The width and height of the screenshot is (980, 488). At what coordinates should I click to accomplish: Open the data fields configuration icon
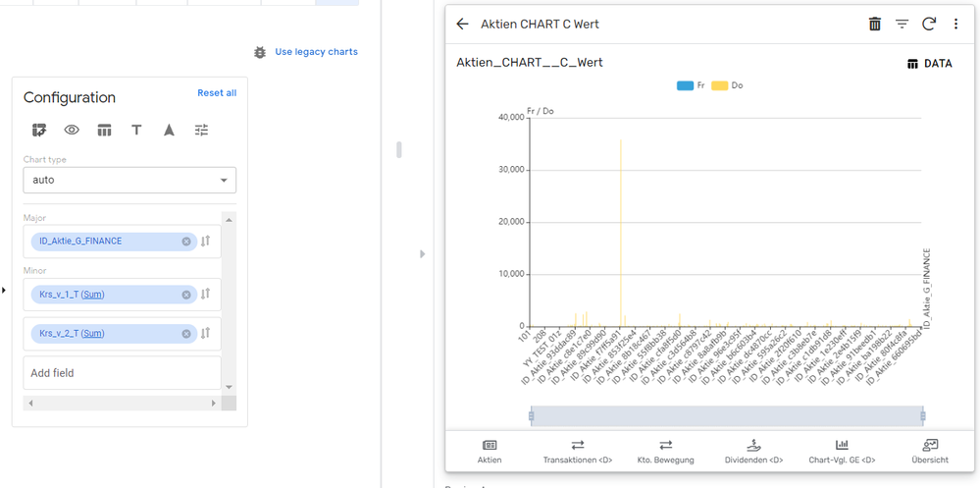point(39,131)
